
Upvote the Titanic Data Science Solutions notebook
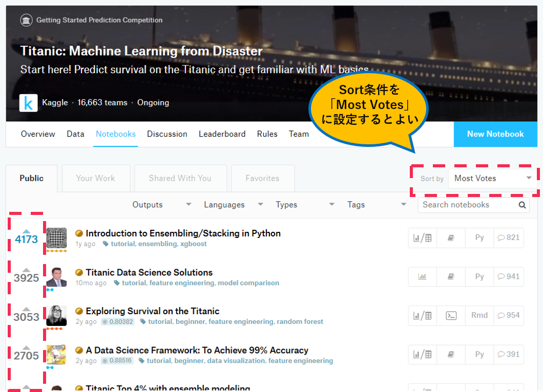pos(26,270)
